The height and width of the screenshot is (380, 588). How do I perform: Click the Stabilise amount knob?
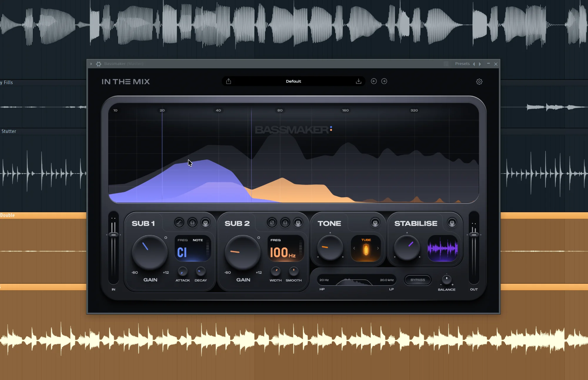(407, 248)
